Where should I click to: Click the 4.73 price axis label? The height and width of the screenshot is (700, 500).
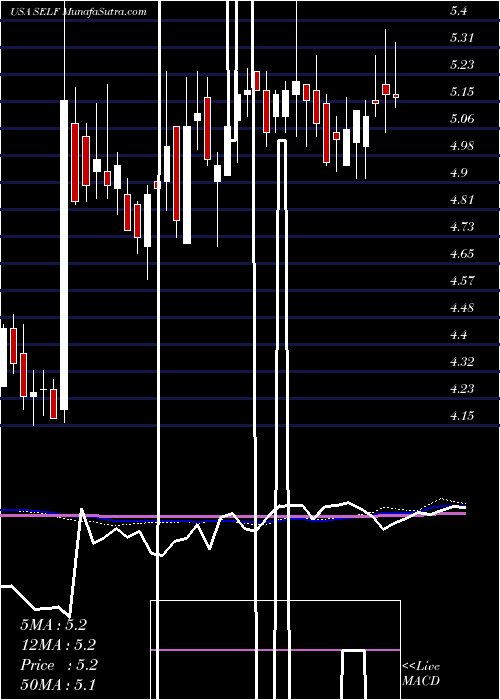coord(462,227)
